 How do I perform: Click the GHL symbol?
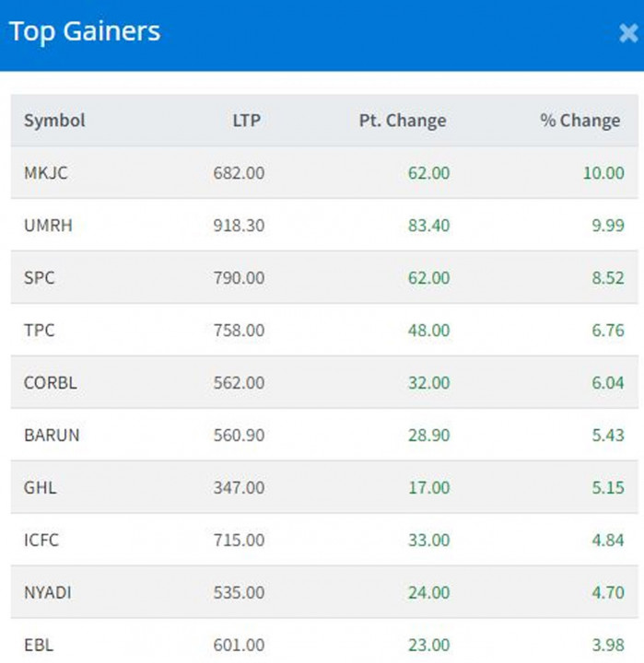[40, 487]
